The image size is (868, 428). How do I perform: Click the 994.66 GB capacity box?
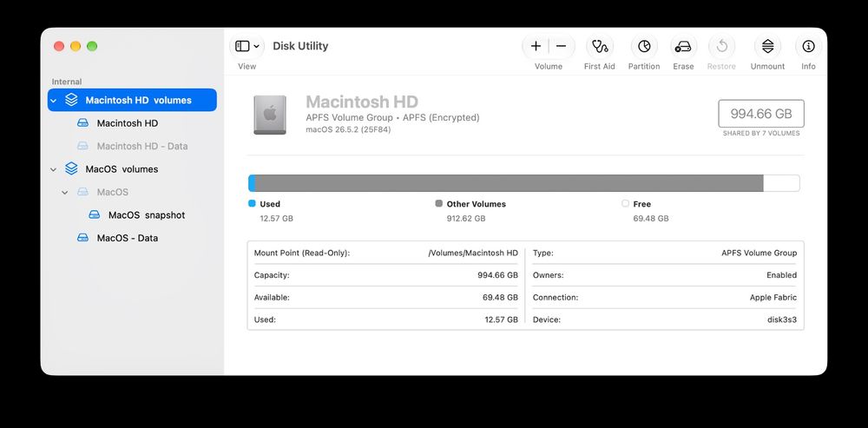point(761,114)
